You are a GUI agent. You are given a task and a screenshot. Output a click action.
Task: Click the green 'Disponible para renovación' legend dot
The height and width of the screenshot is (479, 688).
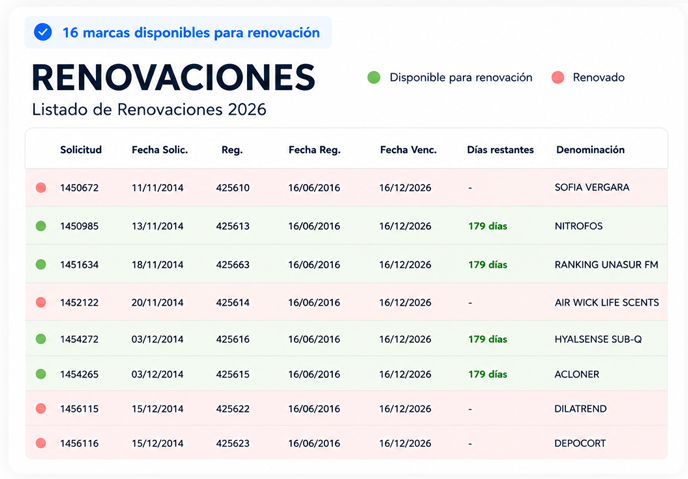[x=373, y=78]
